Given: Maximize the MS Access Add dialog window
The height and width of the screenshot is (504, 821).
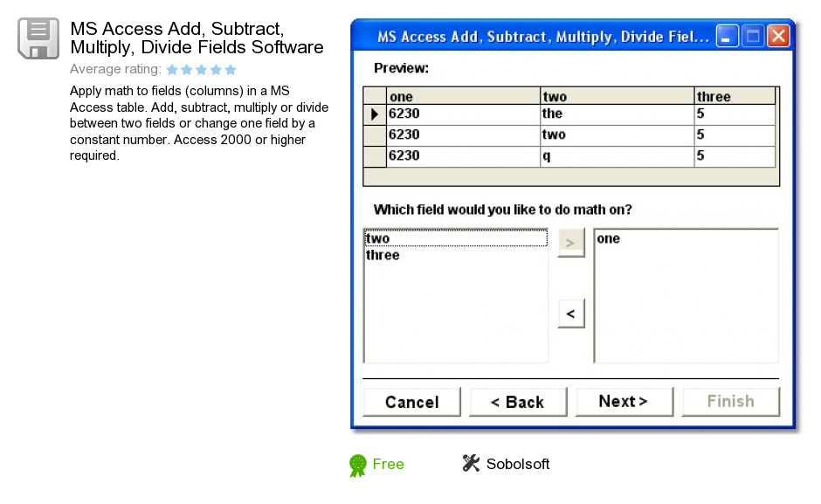Looking at the screenshot, I should click(752, 36).
